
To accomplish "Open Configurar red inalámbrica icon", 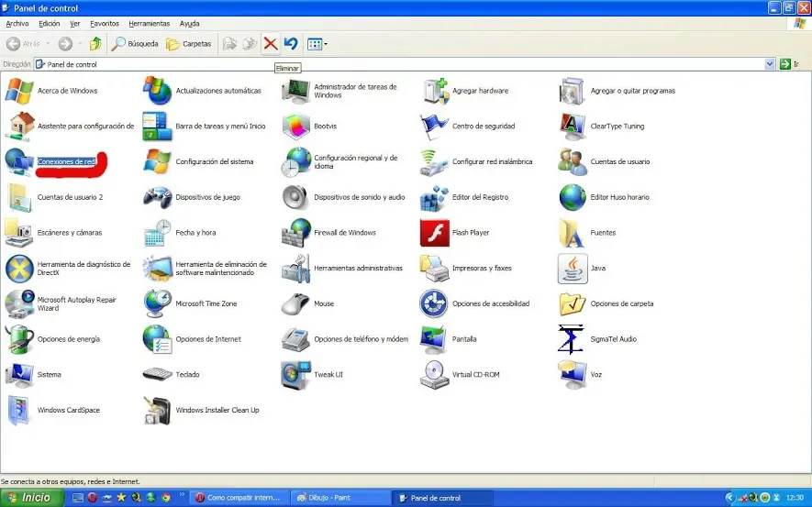I will (x=434, y=162).
